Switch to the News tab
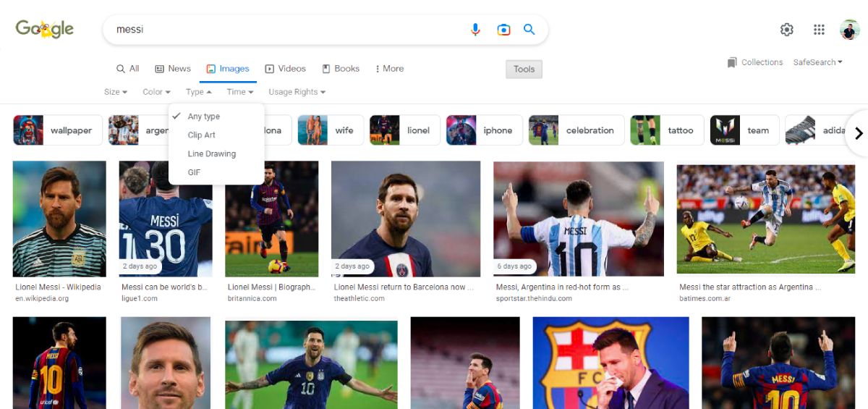 173,69
